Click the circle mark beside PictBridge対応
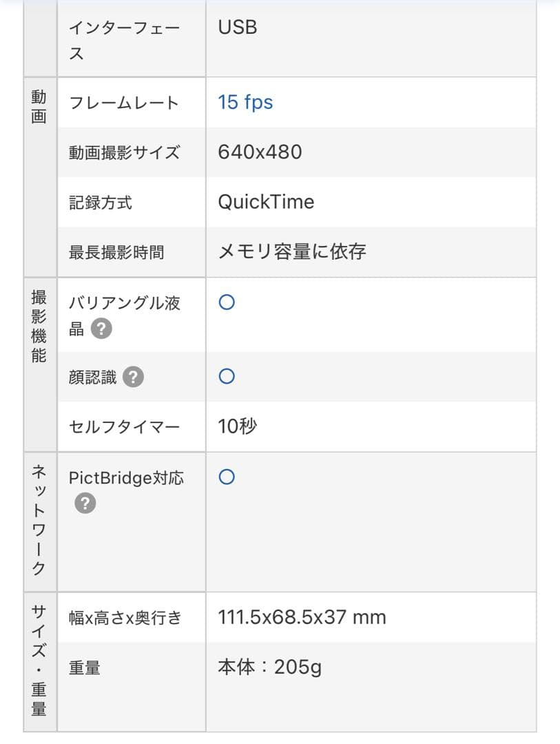Image resolution: width=560 pixels, height=744 pixels. (227, 477)
